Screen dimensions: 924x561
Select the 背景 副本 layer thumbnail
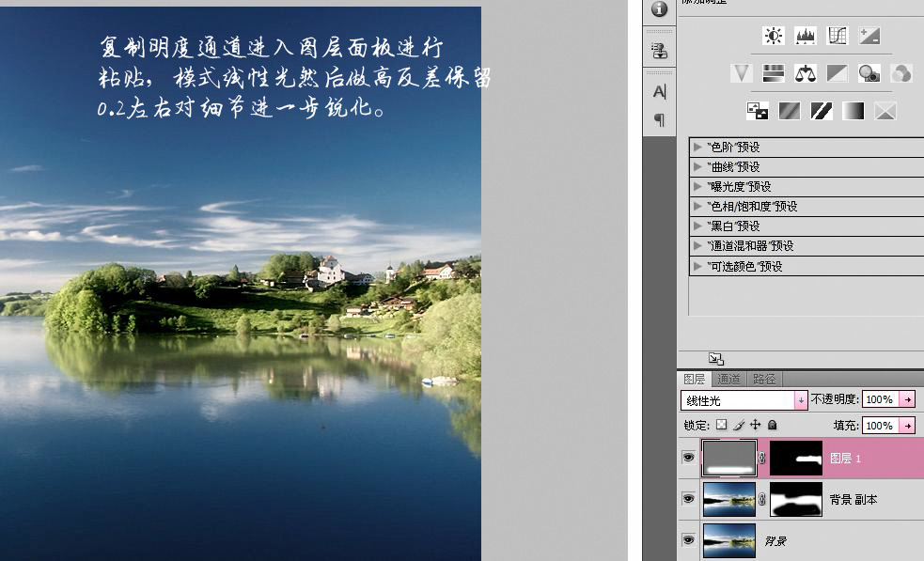tap(729, 500)
